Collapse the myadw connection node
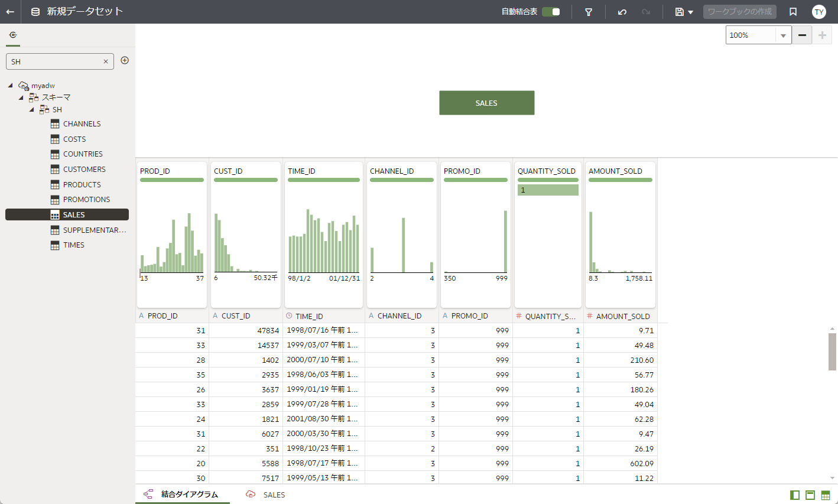The height and width of the screenshot is (504, 838). pos(11,86)
